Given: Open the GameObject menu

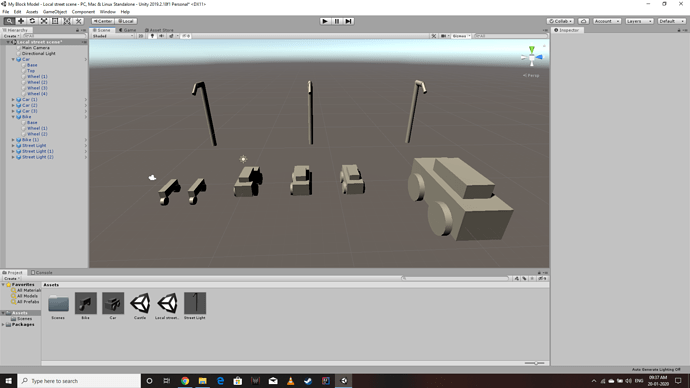Looking at the screenshot, I should (55, 12).
